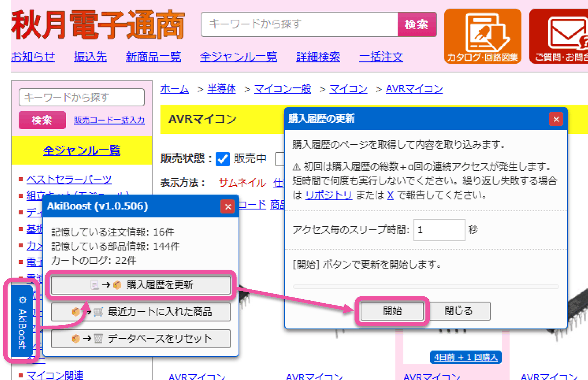Toggle the 販売中 checkbox
The image size is (588, 380).
point(223,159)
